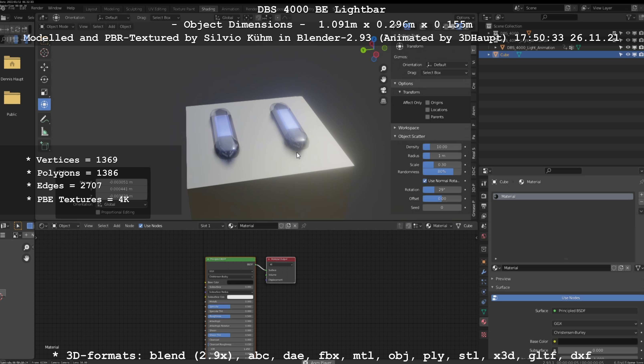Open the Tool properties tab icon
Image resolution: width=644 pixels, height=364 pixels.
pyautogui.click(x=484, y=183)
